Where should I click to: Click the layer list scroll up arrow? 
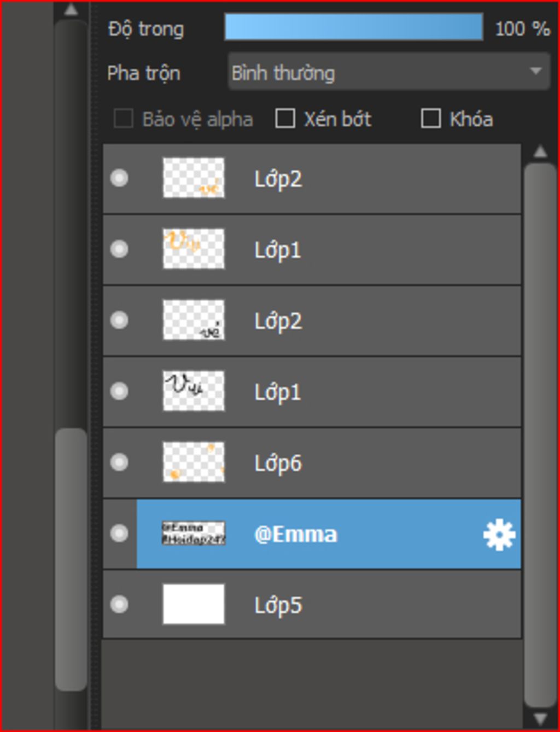coord(540,152)
